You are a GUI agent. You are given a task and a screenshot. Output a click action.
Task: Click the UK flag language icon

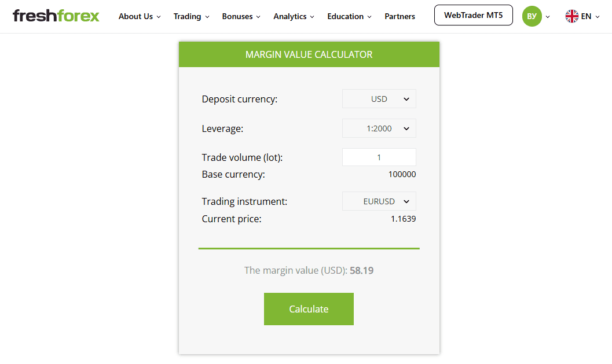coord(572,16)
